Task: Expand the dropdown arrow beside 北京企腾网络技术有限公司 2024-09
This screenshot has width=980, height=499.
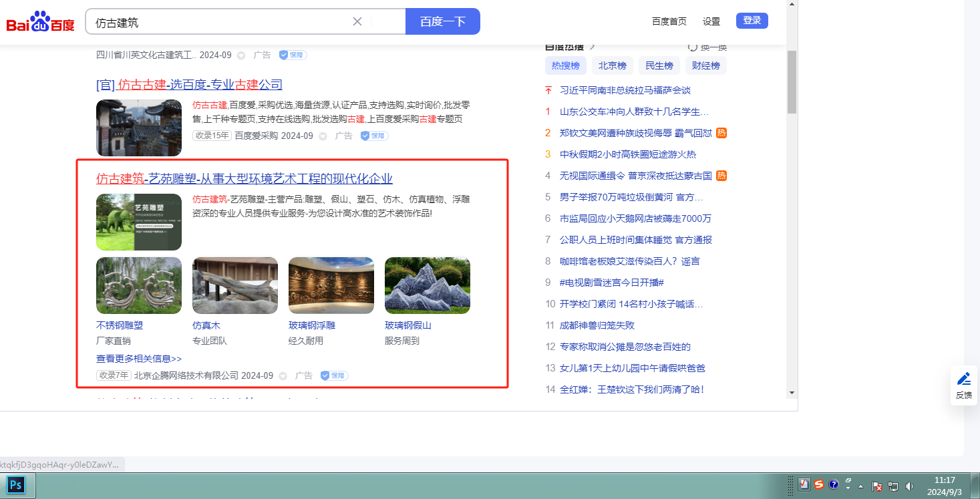Action: point(283,376)
